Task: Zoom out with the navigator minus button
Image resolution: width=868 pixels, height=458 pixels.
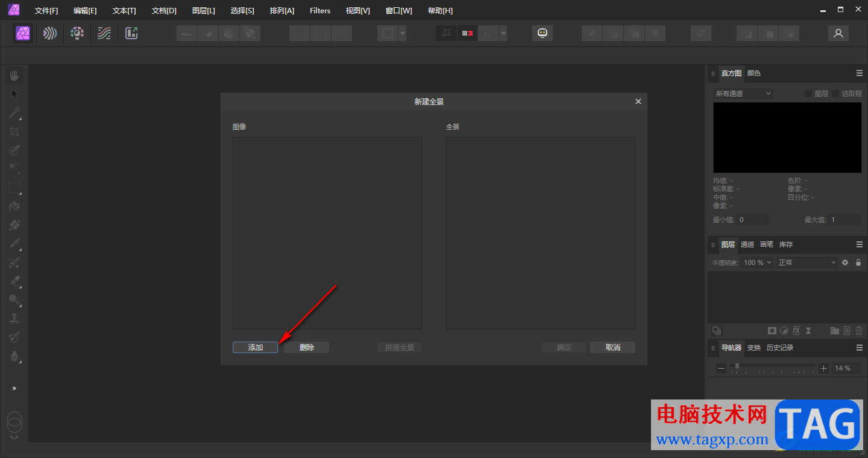Action: [722, 368]
